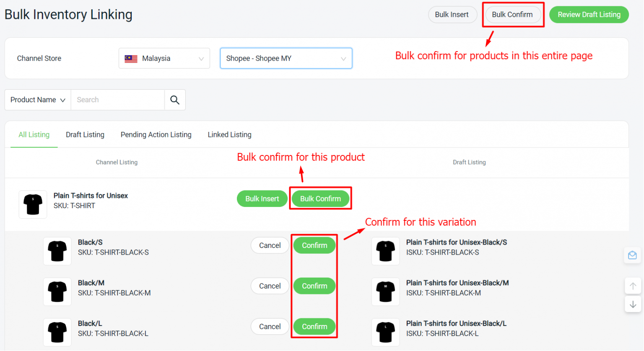Select the Linked Listing tab
Screen dimensions: 644x351
pyautogui.click(x=229, y=134)
